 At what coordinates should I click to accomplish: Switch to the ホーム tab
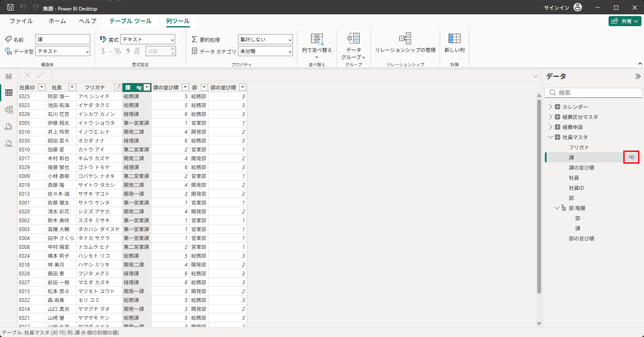click(x=57, y=21)
